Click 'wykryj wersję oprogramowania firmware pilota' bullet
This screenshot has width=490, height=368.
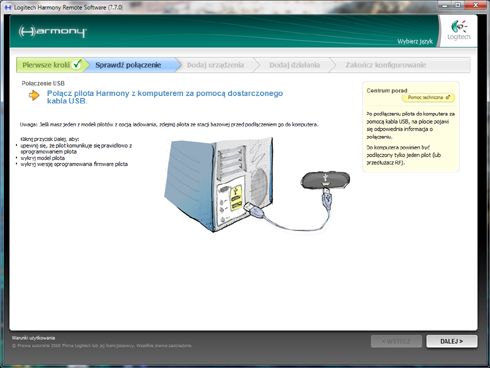point(74,164)
